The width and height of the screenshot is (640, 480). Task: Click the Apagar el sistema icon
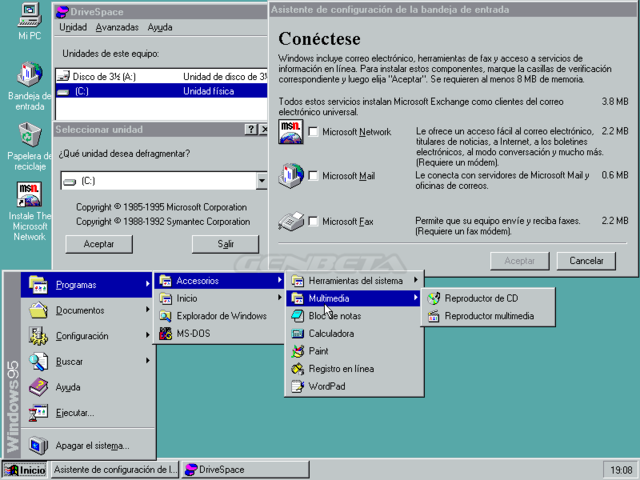tap(38, 446)
